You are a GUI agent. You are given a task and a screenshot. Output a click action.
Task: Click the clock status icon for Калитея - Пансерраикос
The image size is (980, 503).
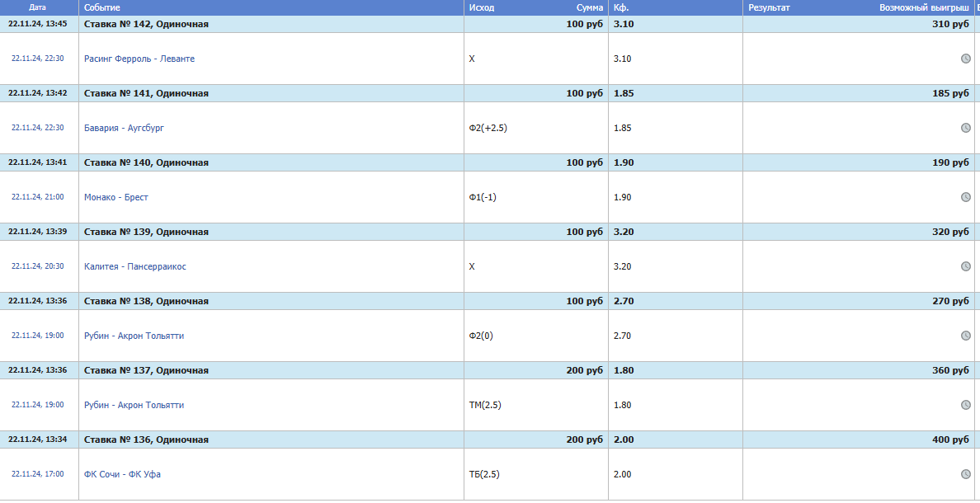965,266
